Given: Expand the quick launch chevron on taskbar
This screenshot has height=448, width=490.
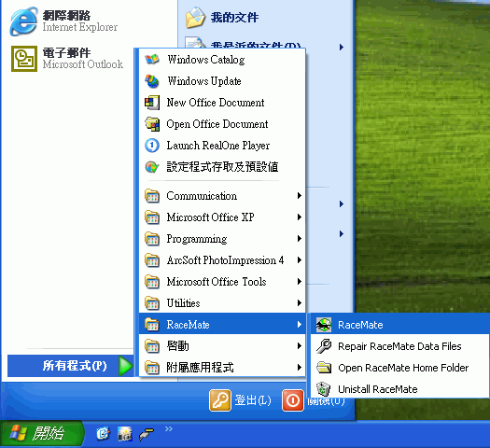Looking at the screenshot, I should click(x=169, y=429).
